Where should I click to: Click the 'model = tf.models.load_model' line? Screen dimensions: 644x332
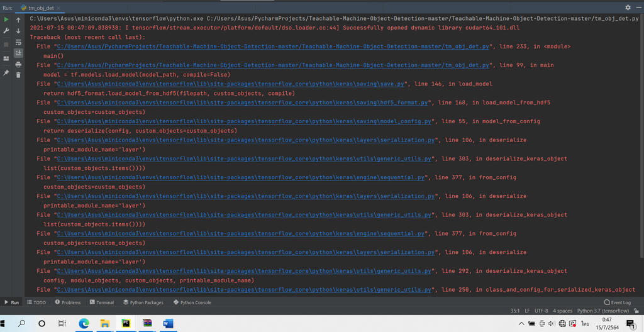[136, 74]
